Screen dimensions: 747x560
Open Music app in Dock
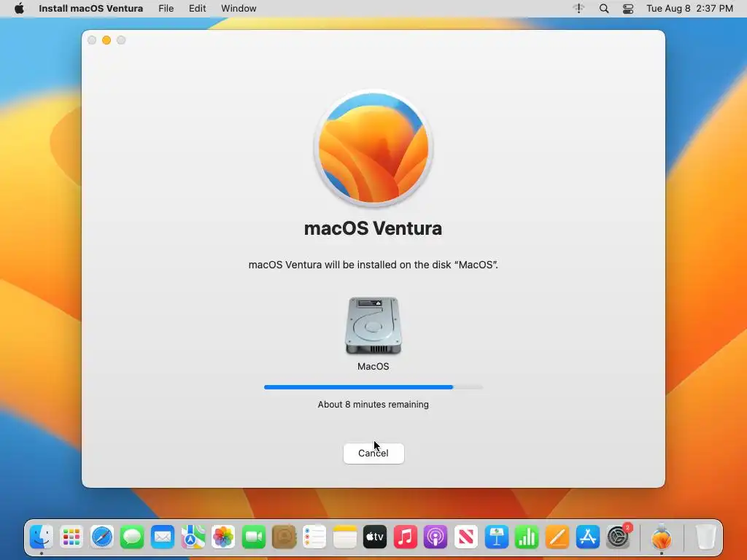click(406, 537)
